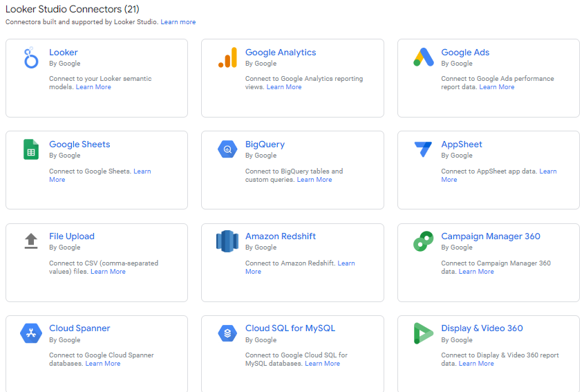The height and width of the screenshot is (392, 584).
Task: Click the File Upload arrow icon
Action: (x=31, y=241)
